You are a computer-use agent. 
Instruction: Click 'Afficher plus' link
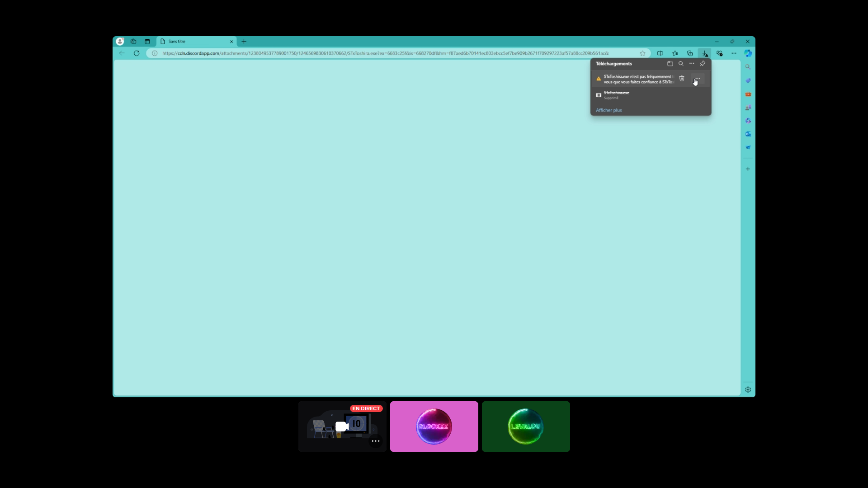609,110
